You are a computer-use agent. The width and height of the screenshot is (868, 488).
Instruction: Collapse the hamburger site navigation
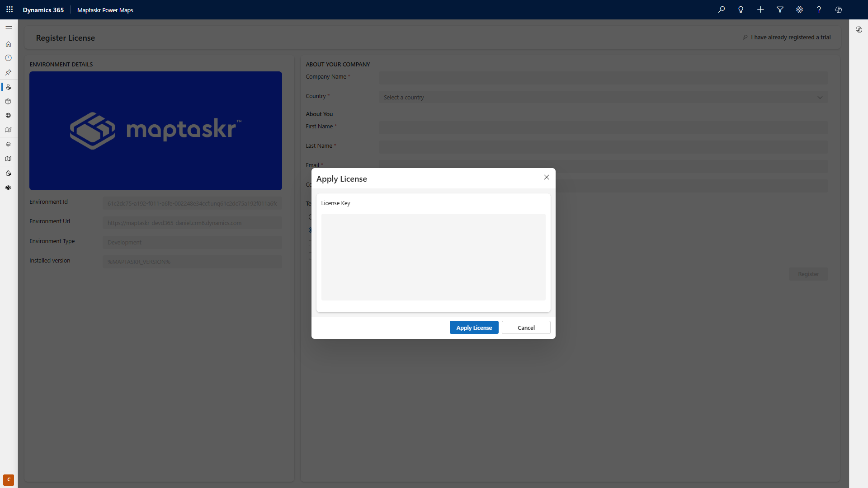click(9, 28)
